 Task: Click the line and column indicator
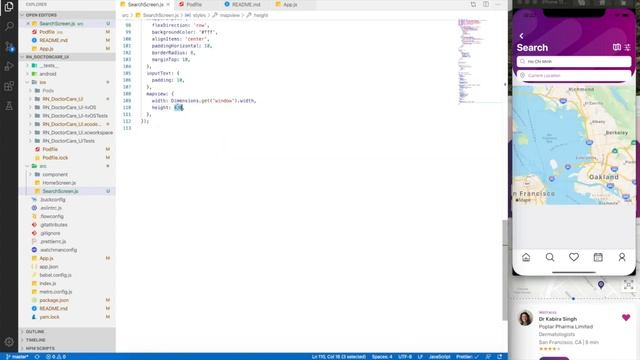338,357
